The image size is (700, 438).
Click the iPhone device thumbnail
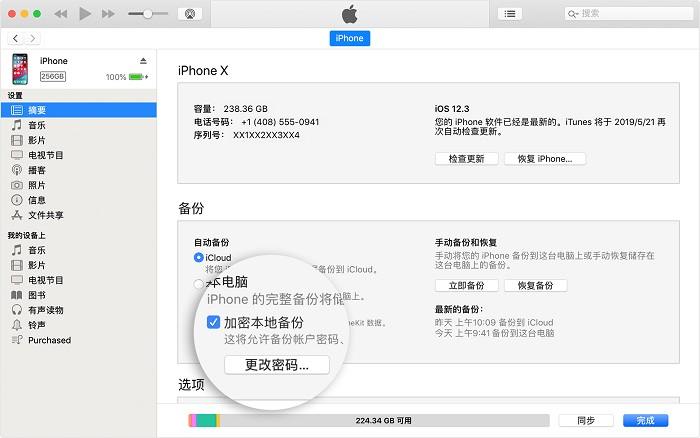coord(20,69)
